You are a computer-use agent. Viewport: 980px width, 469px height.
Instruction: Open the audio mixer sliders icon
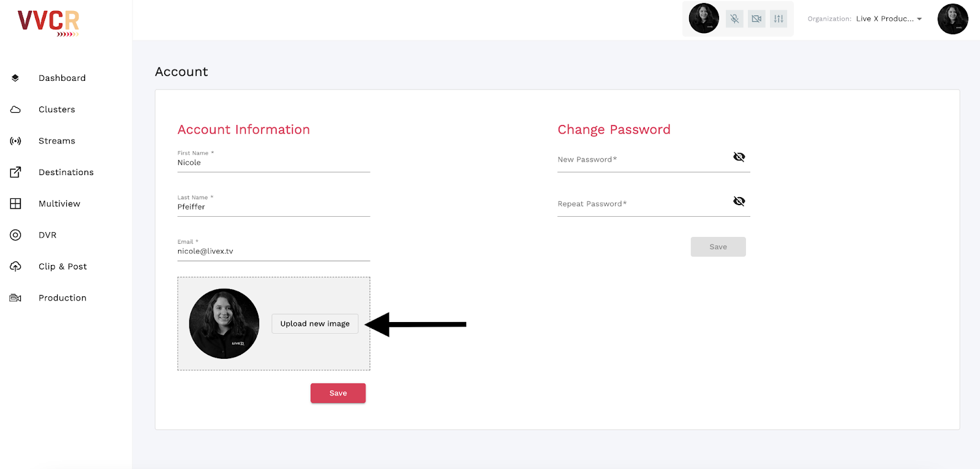778,19
